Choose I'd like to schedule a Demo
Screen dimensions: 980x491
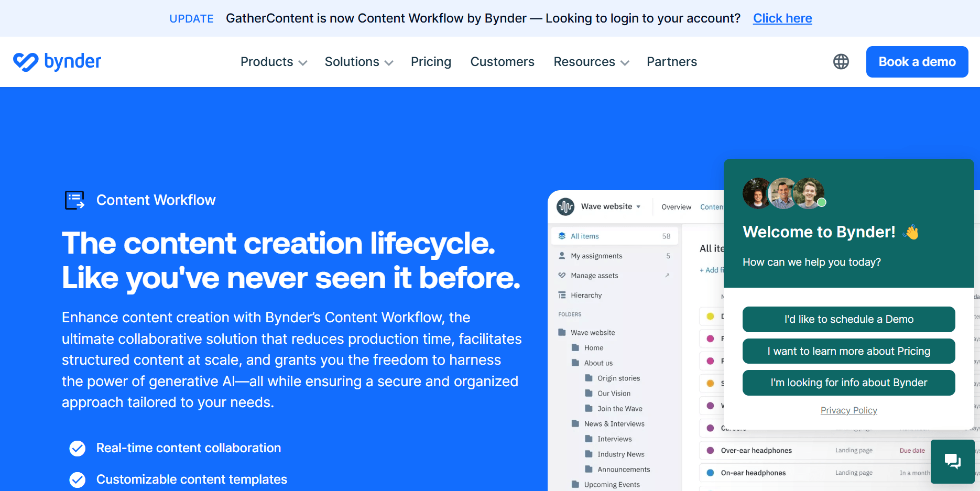pyautogui.click(x=849, y=319)
